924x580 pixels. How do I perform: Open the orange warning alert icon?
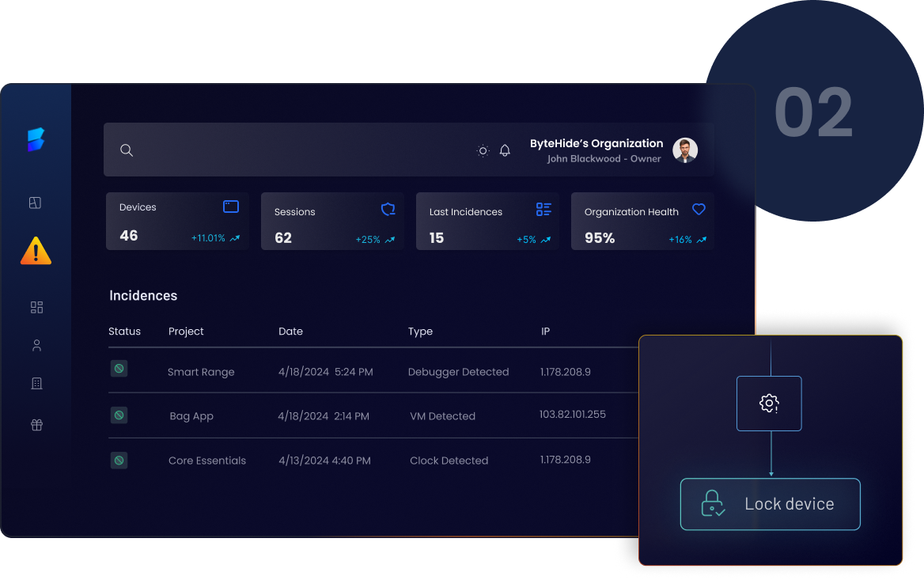click(36, 252)
